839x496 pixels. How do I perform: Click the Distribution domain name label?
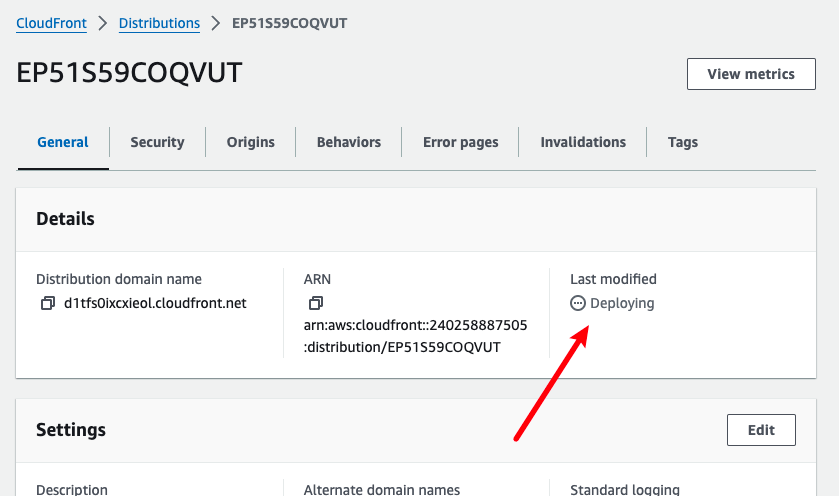(x=119, y=279)
